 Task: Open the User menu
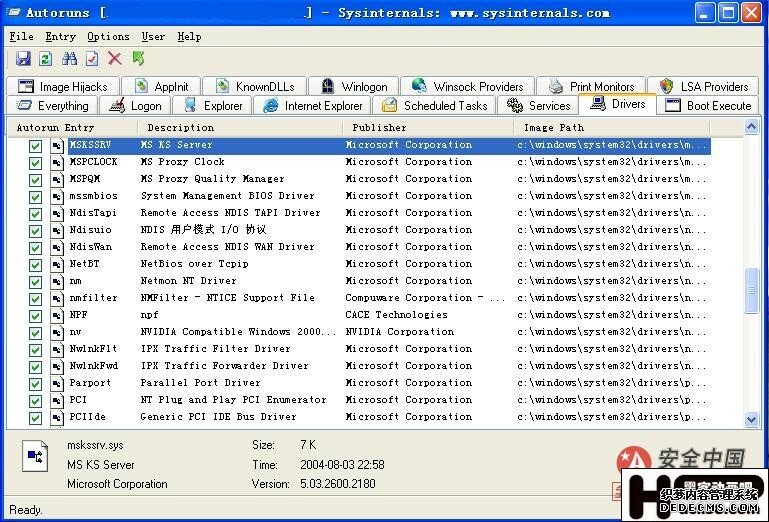click(x=153, y=36)
